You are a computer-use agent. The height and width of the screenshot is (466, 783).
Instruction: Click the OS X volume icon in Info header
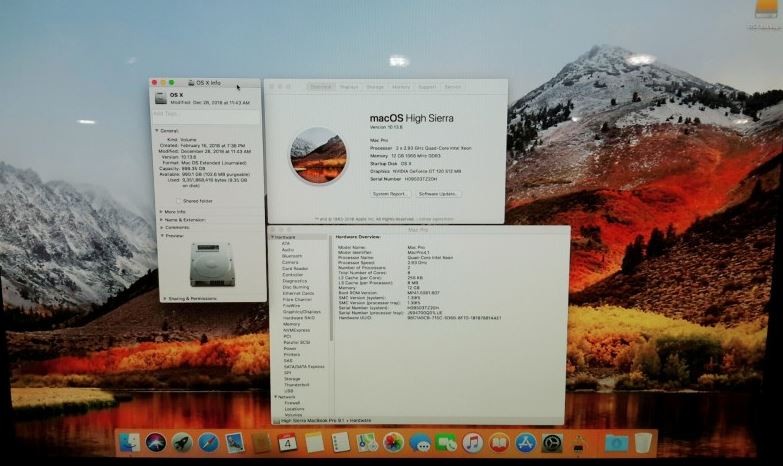(x=161, y=98)
